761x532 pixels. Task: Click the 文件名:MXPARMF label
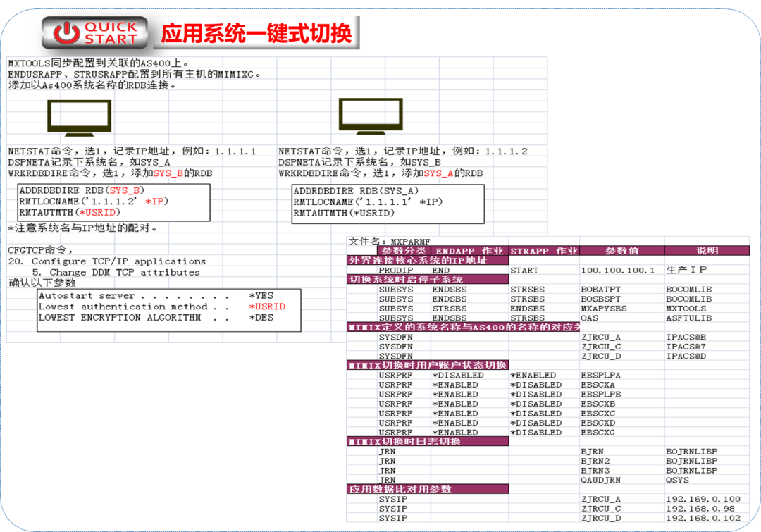pos(389,241)
